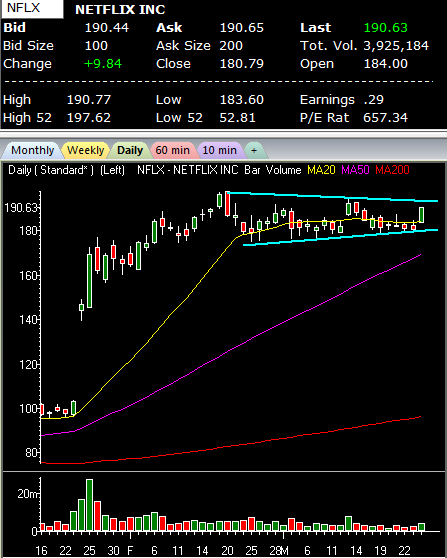Viewport: 447px width, 558px height.
Task: Click the MA50 indicator label
Action: (355, 170)
